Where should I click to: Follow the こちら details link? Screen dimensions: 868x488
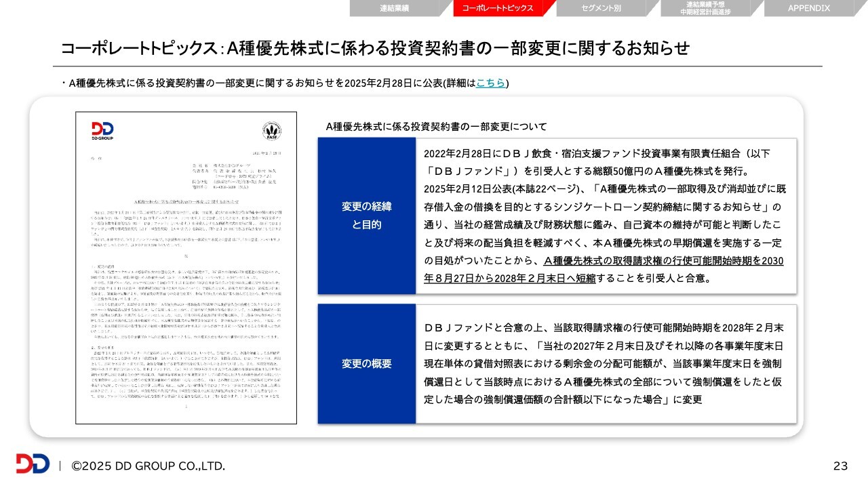point(491,83)
